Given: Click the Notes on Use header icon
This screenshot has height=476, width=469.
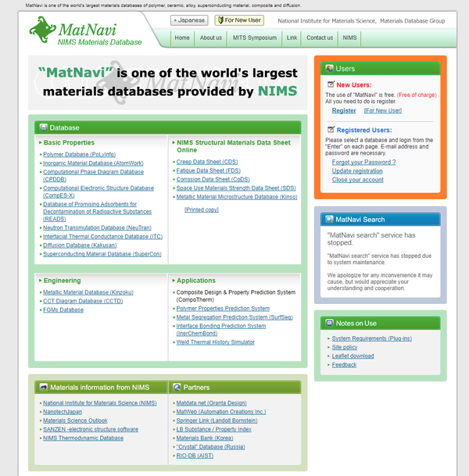Looking at the screenshot, I should [x=329, y=323].
